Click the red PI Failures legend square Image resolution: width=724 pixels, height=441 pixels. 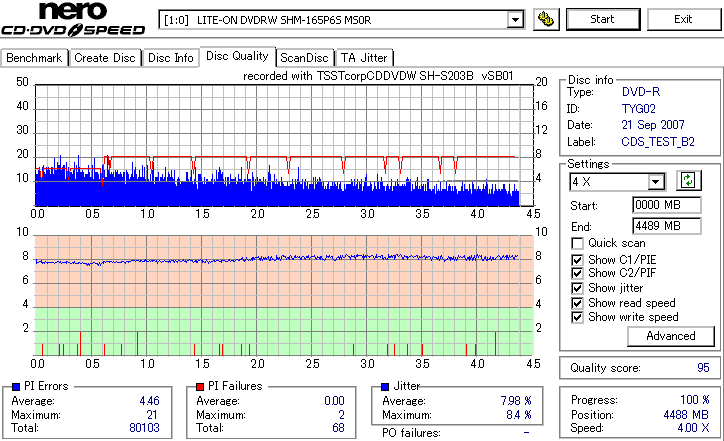(x=200, y=387)
